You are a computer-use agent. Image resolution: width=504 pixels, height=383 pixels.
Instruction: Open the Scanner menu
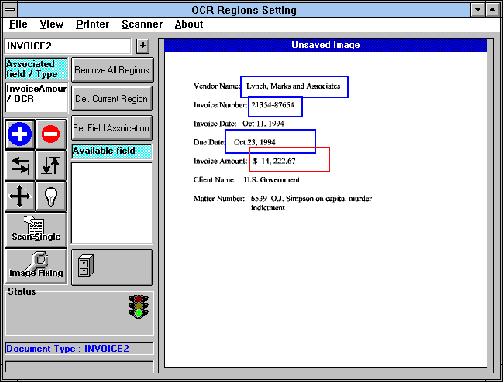(142, 24)
